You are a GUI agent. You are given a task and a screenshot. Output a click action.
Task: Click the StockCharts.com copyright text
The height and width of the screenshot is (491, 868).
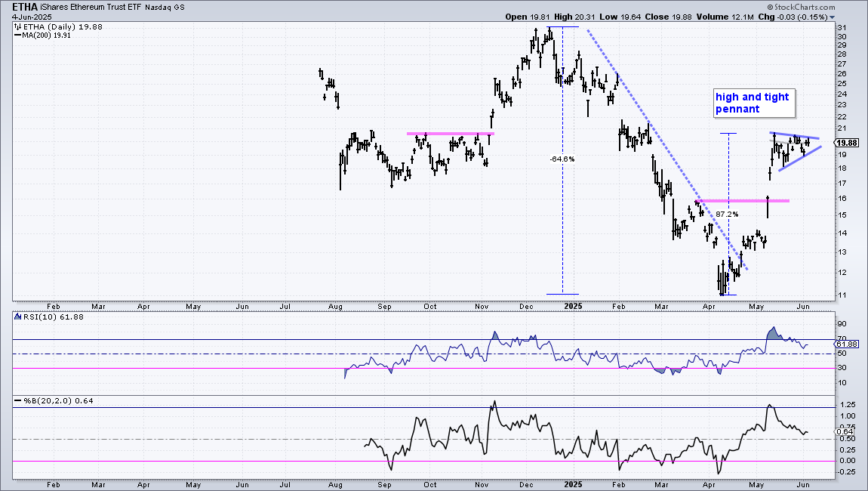(802, 7)
